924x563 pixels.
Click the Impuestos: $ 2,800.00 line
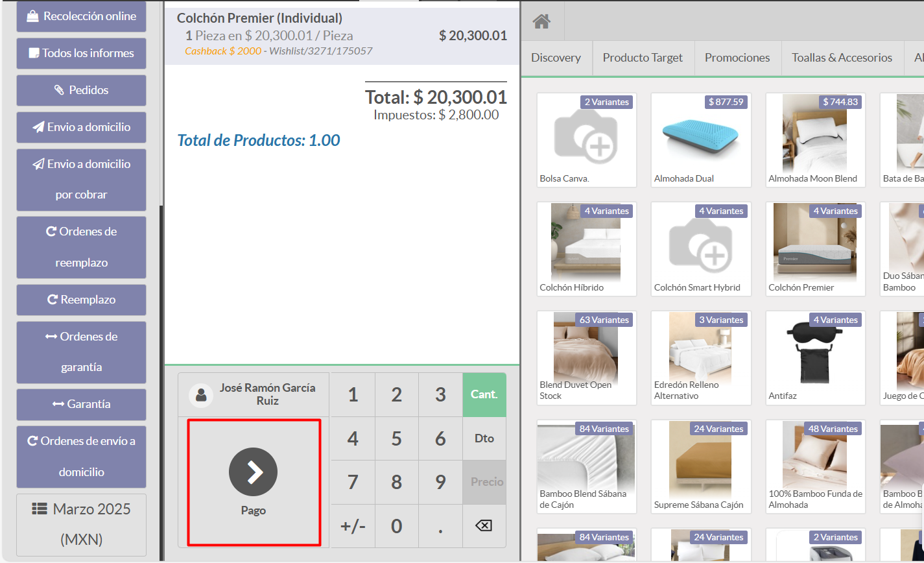click(436, 115)
